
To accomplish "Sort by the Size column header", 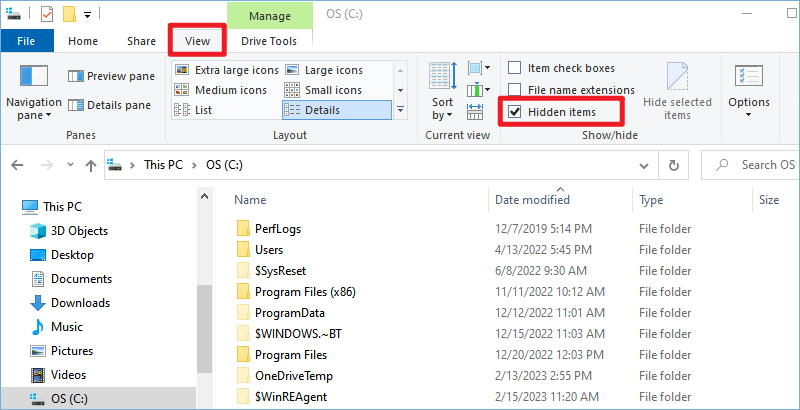I will [768, 200].
